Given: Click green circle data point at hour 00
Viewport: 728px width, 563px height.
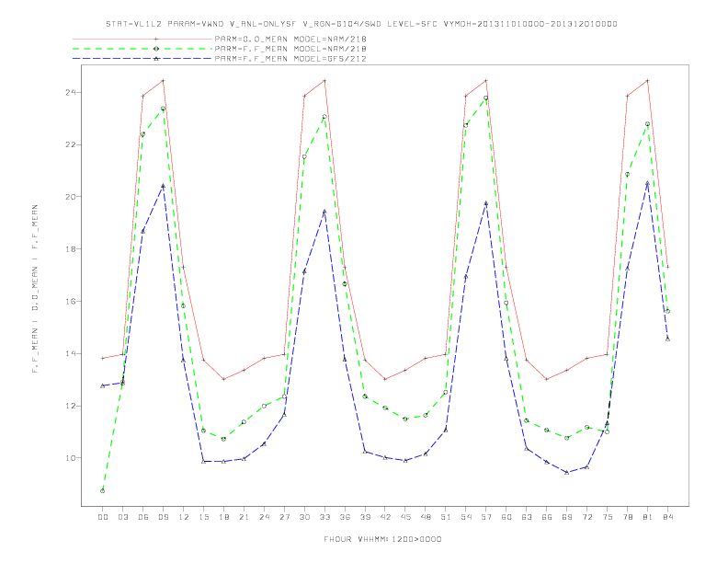Looking at the screenshot, I should point(103,491).
